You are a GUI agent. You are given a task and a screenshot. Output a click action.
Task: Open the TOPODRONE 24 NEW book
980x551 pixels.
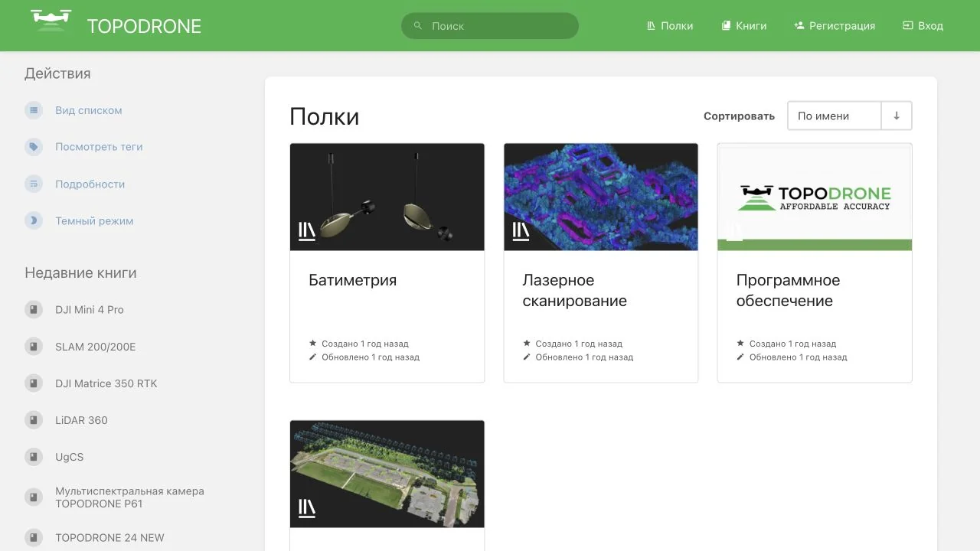coord(109,537)
